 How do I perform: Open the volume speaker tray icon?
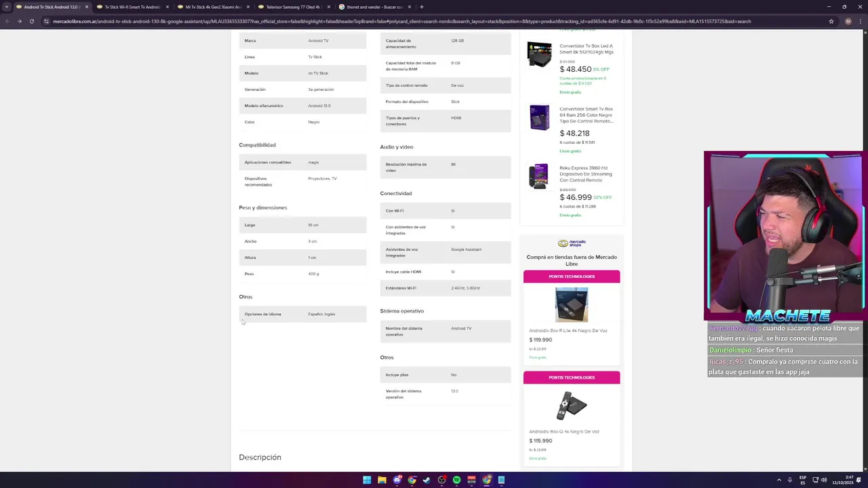(x=824, y=480)
